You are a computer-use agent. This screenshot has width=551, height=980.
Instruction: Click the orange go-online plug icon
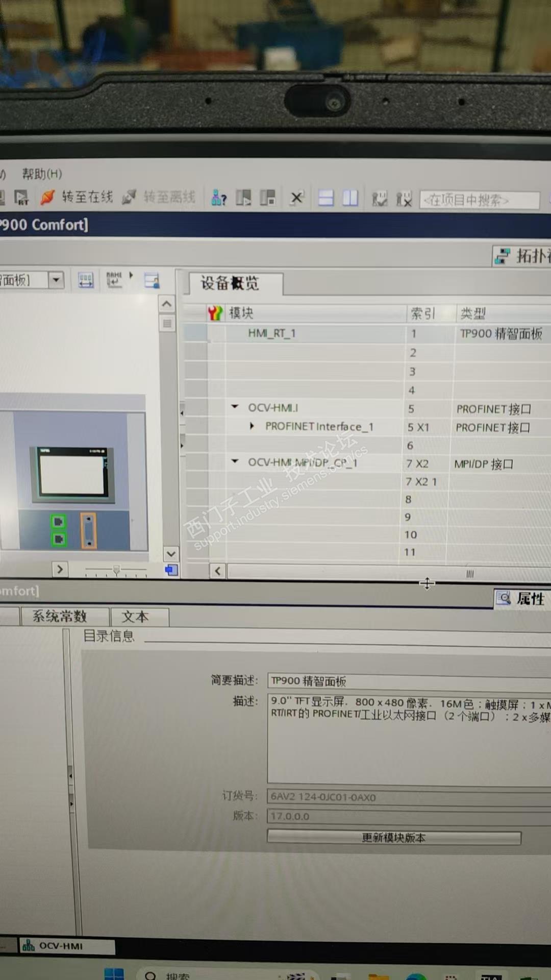(47, 197)
